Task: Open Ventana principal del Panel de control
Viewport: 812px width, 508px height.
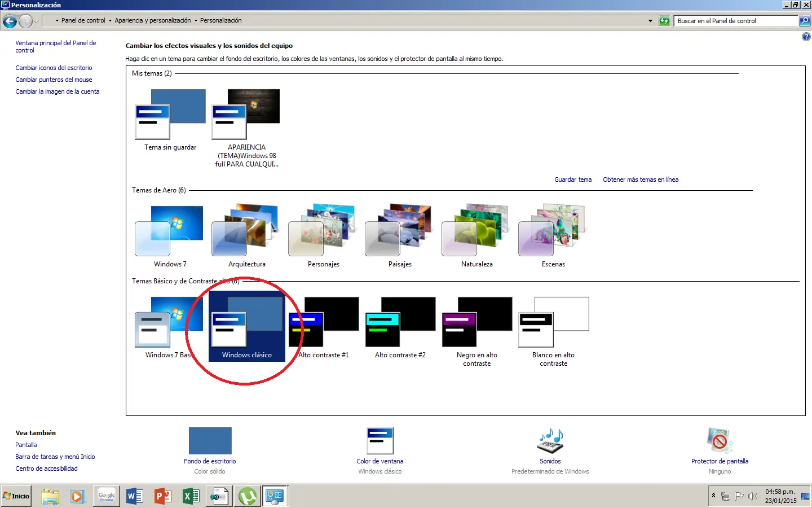Action: click(56, 46)
